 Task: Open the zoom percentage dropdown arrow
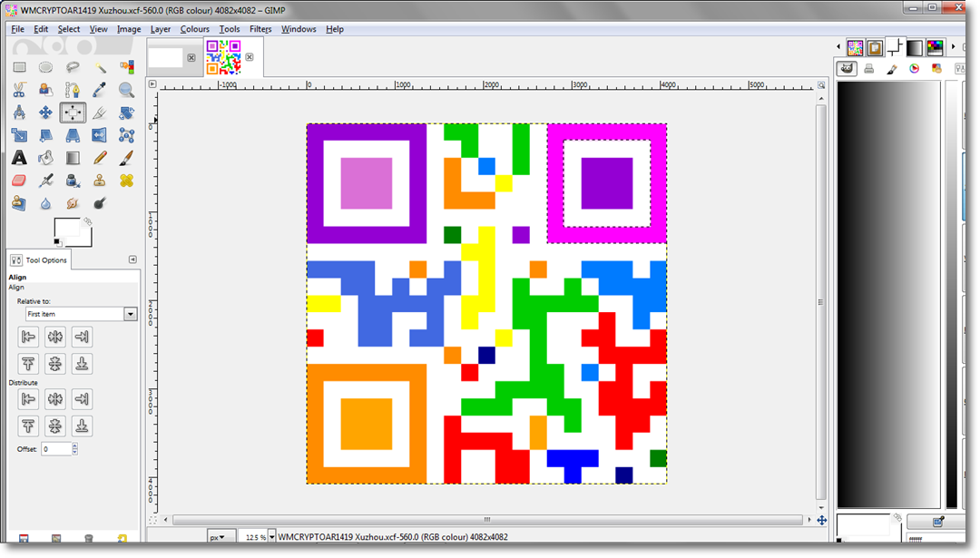point(272,537)
